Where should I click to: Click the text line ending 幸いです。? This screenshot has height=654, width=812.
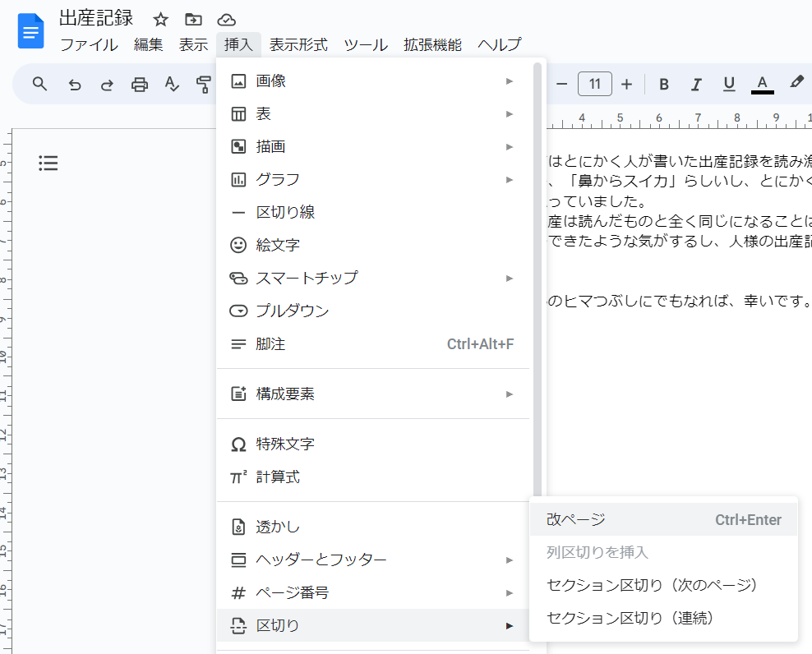pyautogui.click(x=679, y=301)
